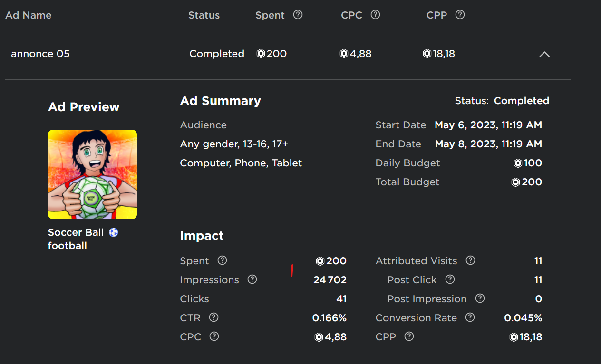Viewport: 601px width, 364px height.
Task: Click the help icon next to CPP under Impact
Action: 409,336
